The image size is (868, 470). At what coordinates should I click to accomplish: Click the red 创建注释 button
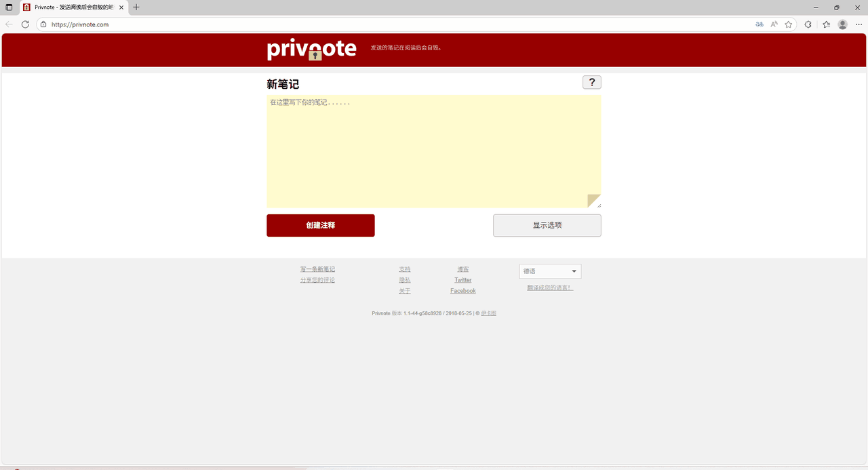tap(321, 225)
